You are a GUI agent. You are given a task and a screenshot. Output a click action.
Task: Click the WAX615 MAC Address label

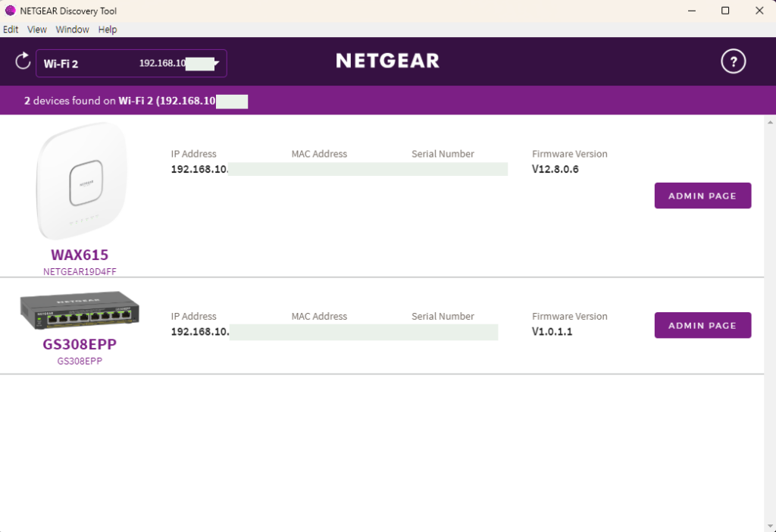click(x=319, y=154)
